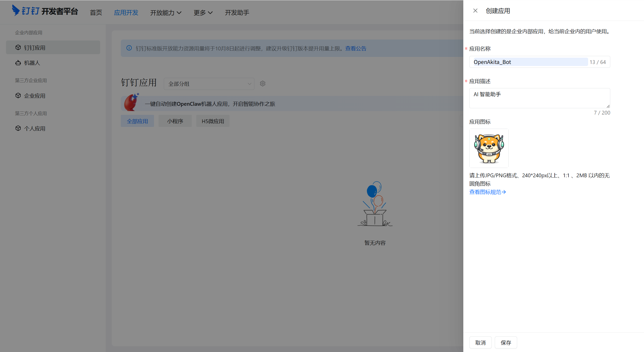Click the cube icon beside 钉钉应用
This screenshot has width=644, height=352.
tap(18, 47)
